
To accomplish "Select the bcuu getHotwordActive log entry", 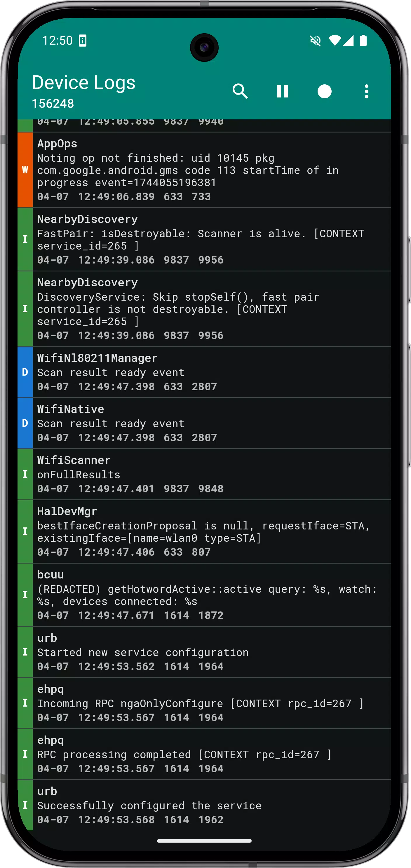I will click(x=204, y=595).
